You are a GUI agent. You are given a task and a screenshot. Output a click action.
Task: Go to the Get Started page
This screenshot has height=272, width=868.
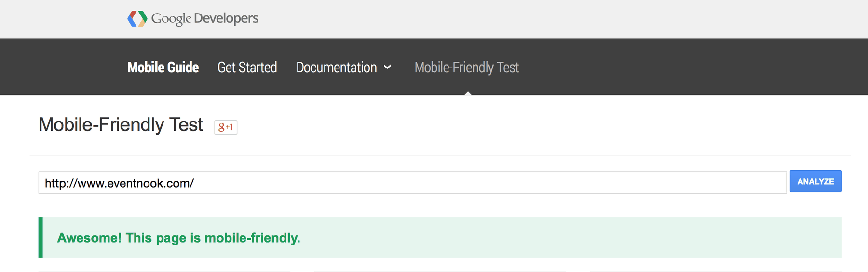(x=247, y=67)
